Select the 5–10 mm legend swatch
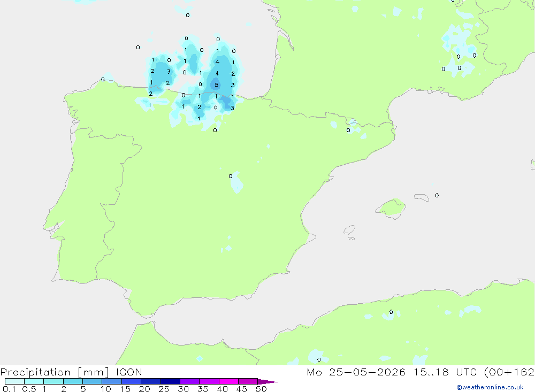 coord(93,381)
